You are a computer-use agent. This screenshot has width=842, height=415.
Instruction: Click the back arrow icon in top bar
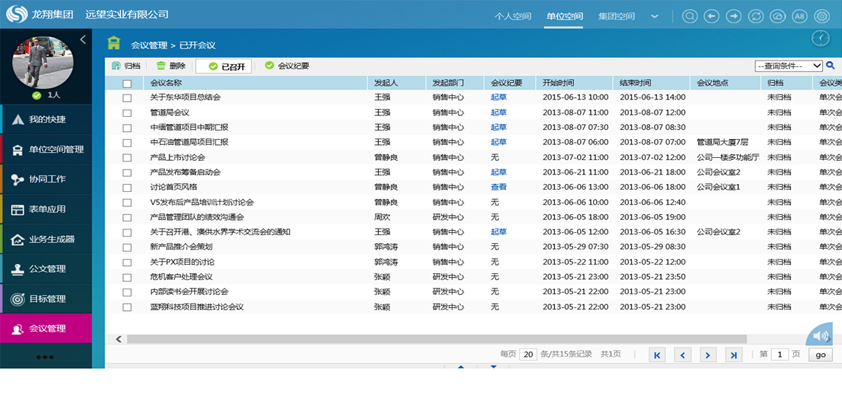pos(712,16)
